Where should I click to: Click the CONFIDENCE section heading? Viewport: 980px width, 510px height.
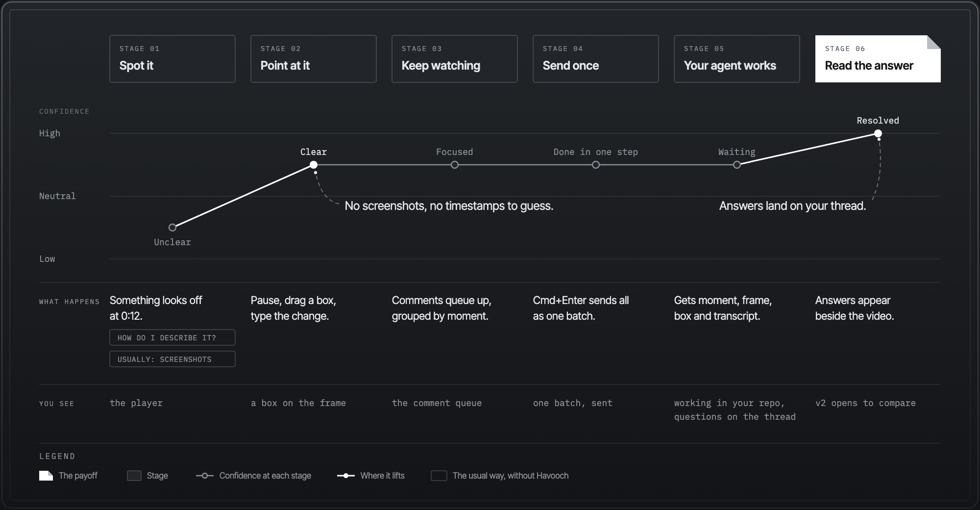64,111
